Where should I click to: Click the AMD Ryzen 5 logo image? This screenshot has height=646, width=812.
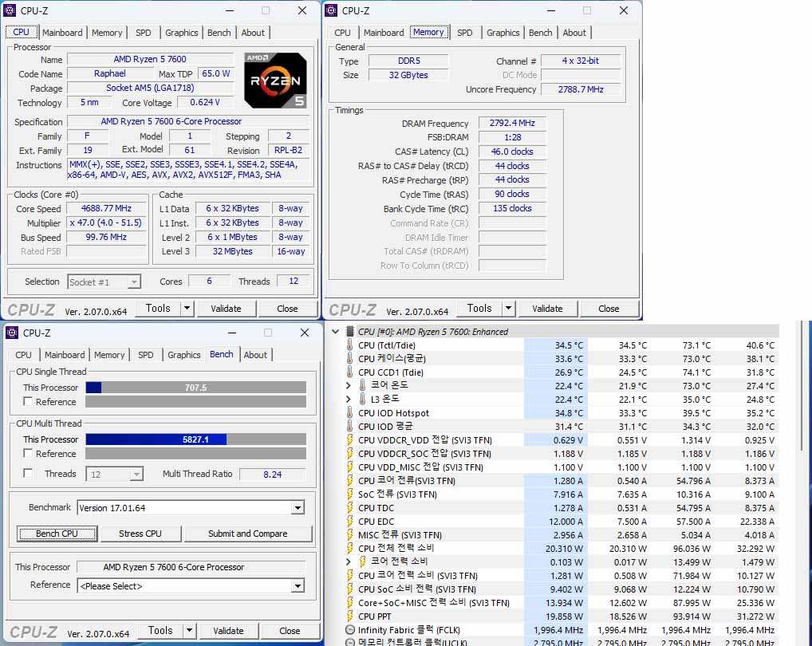pyautogui.click(x=275, y=81)
